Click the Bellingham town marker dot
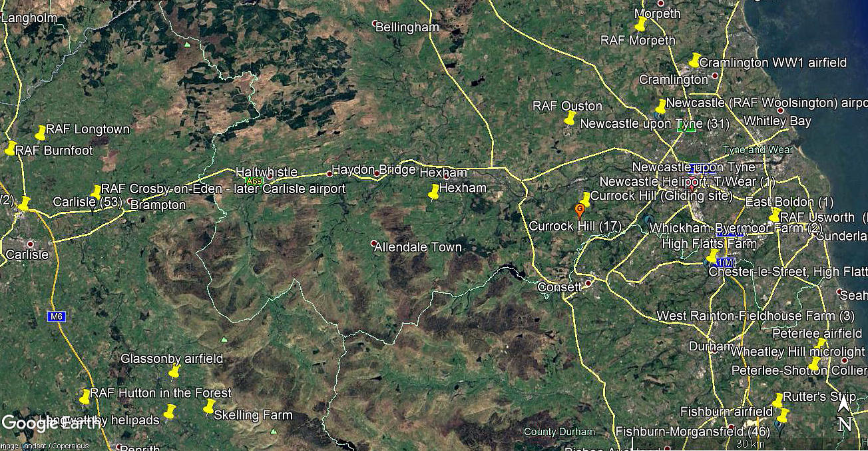Viewport: 868px width, 451px height. (375, 24)
